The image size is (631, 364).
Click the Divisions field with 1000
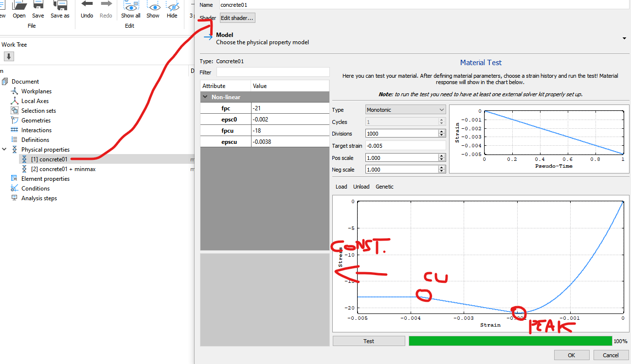(x=402, y=134)
